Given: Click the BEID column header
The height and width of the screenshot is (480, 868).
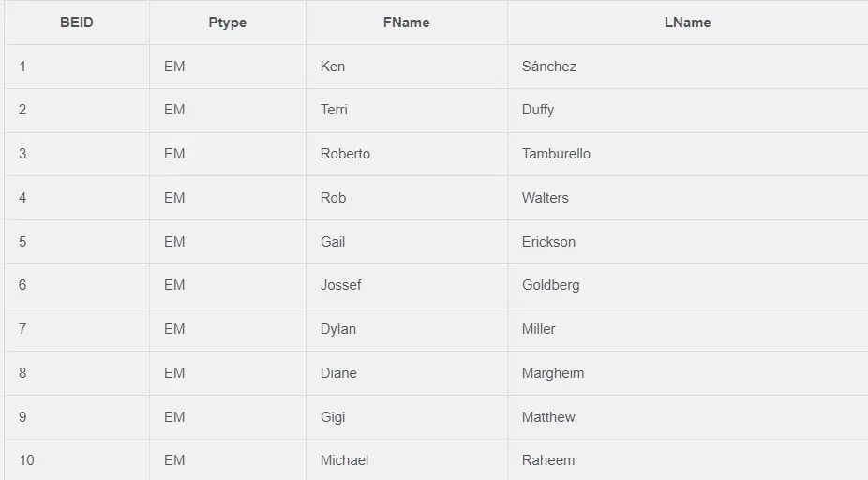Looking at the screenshot, I should (76, 22).
